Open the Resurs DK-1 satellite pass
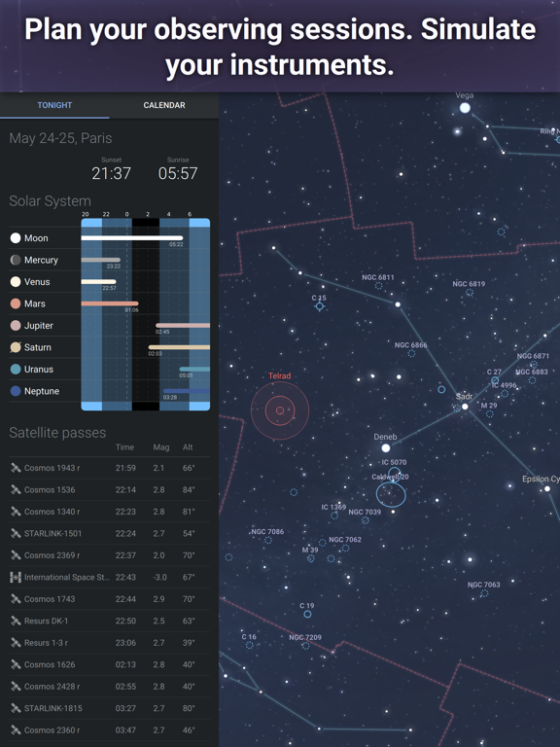Viewport: 560px width, 747px height. pyautogui.click(x=110, y=621)
